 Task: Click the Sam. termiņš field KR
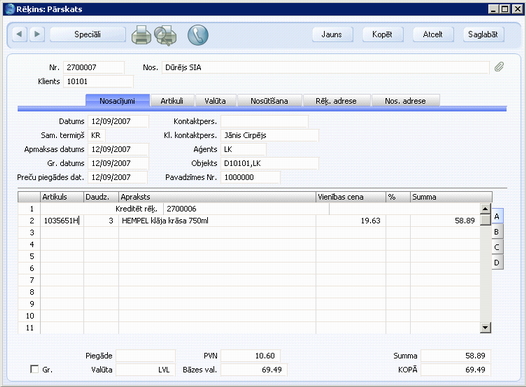pos(97,135)
